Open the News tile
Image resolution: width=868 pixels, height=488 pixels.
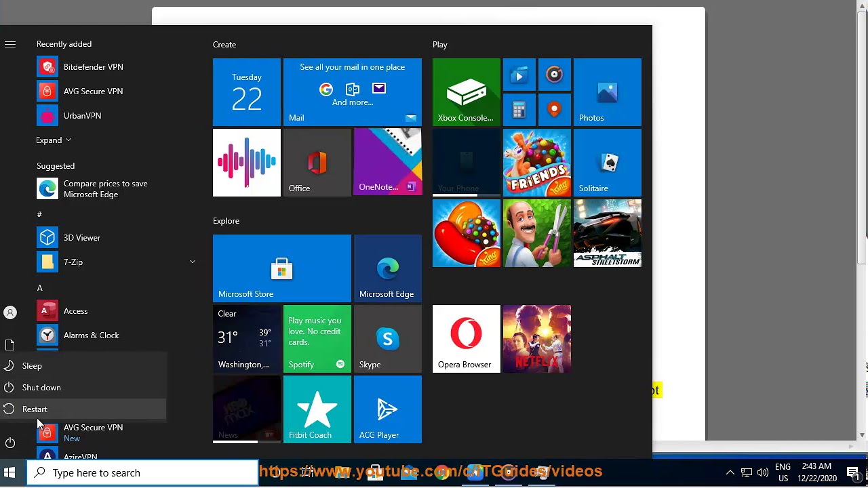[247, 409]
